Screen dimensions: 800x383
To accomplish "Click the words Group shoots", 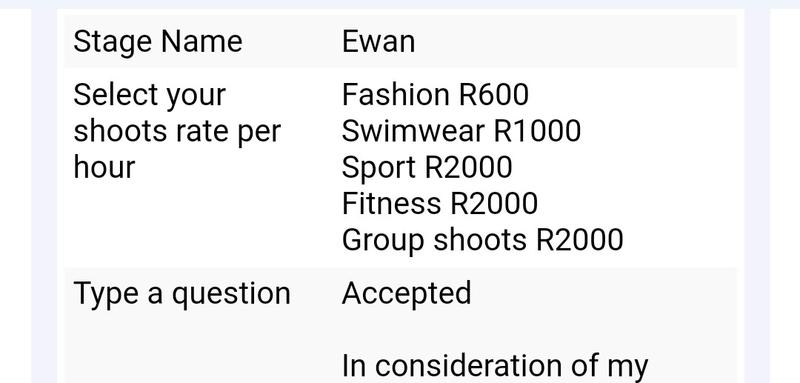I will pyautogui.click(x=434, y=240).
